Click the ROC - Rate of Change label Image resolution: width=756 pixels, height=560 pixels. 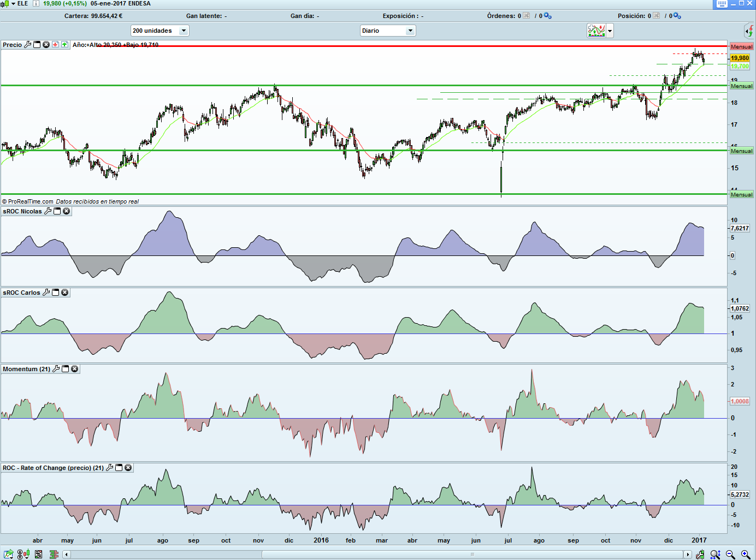(x=53, y=468)
